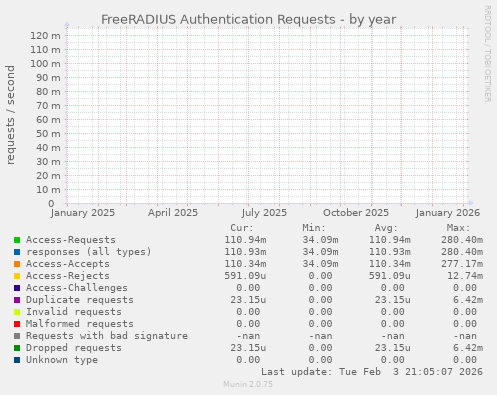
Task: Click the red Malformed requests swatch
Action: pos(17,324)
